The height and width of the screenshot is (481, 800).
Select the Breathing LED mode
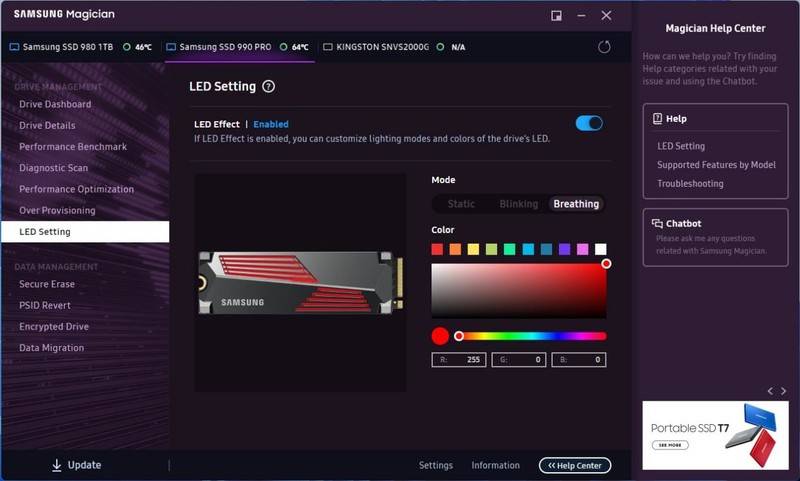576,204
